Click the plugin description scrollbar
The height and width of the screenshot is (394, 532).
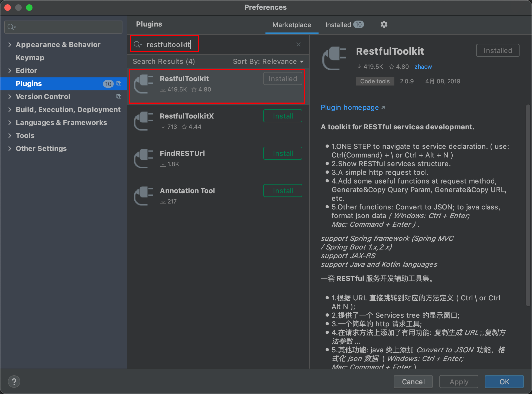click(x=528, y=206)
